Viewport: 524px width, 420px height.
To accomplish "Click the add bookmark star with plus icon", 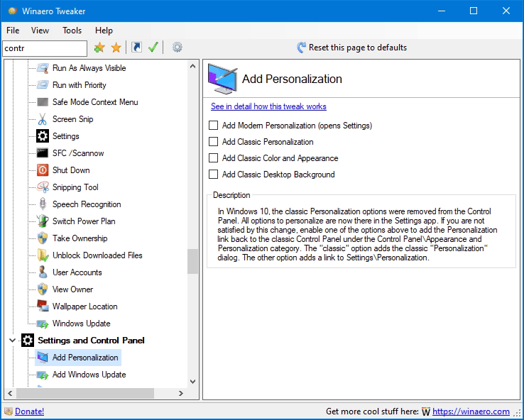I will 99,48.
